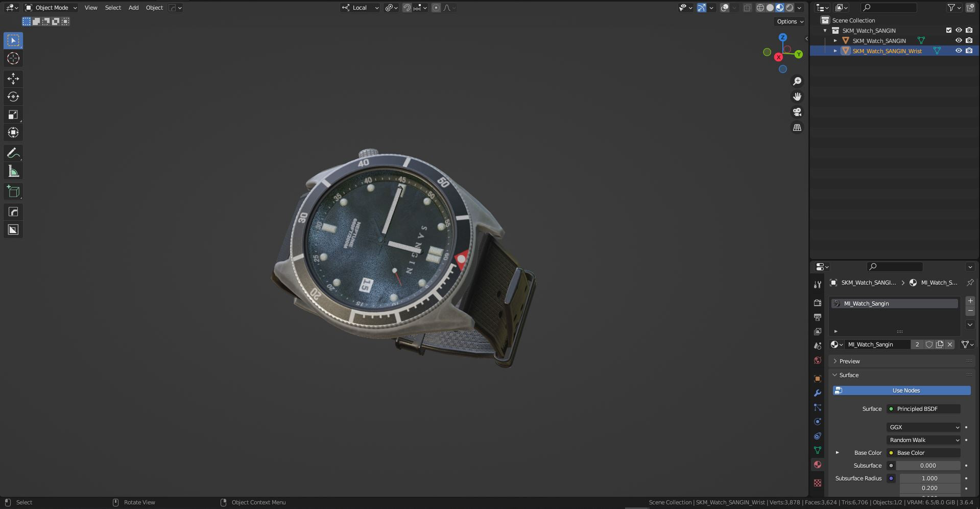Choose the Rotate tool
The width and height of the screenshot is (980, 509).
tap(13, 97)
